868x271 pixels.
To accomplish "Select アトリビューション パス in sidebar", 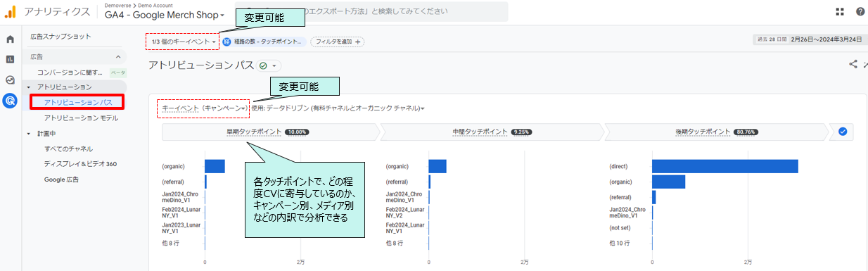I will click(x=77, y=103).
